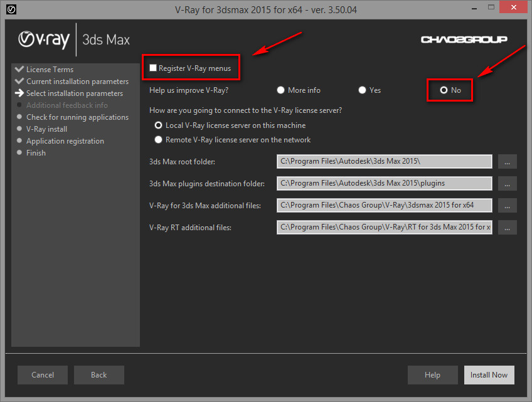
Task: Open the installer Help
Action: tap(433, 375)
